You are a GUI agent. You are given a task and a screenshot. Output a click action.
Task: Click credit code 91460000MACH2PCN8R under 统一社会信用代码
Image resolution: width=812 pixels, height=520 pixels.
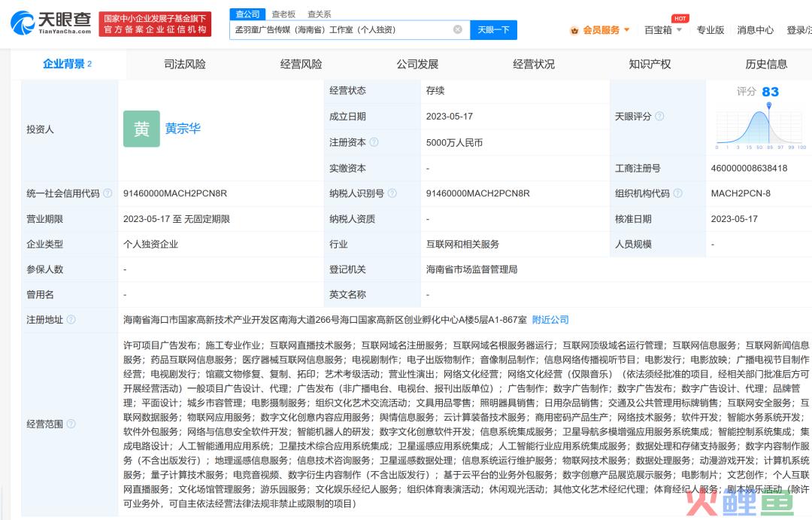pos(175,193)
